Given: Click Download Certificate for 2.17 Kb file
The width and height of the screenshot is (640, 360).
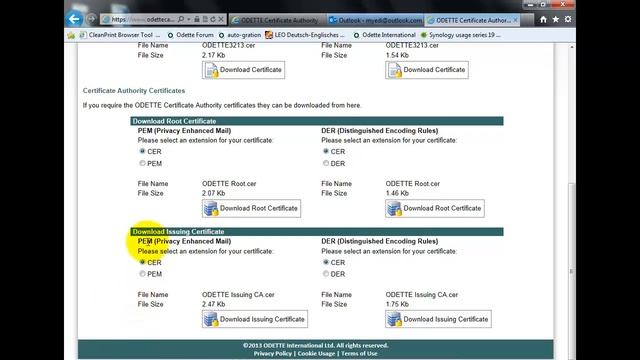Looking at the screenshot, I should [244, 70].
